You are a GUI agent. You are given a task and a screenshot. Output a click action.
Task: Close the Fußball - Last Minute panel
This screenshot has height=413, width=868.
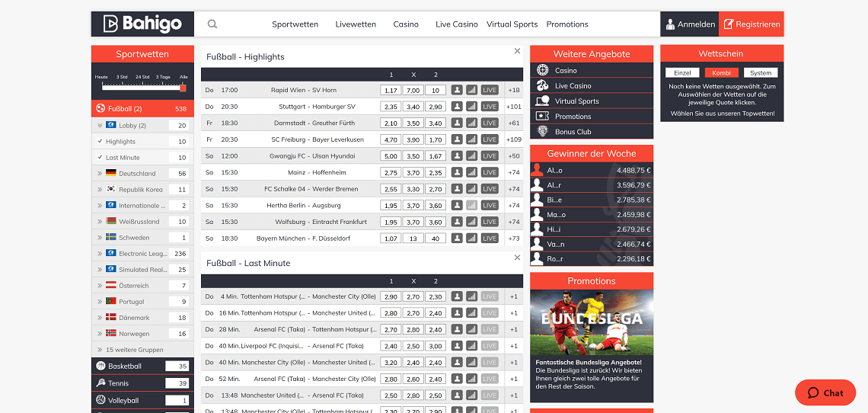click(517, 258)
